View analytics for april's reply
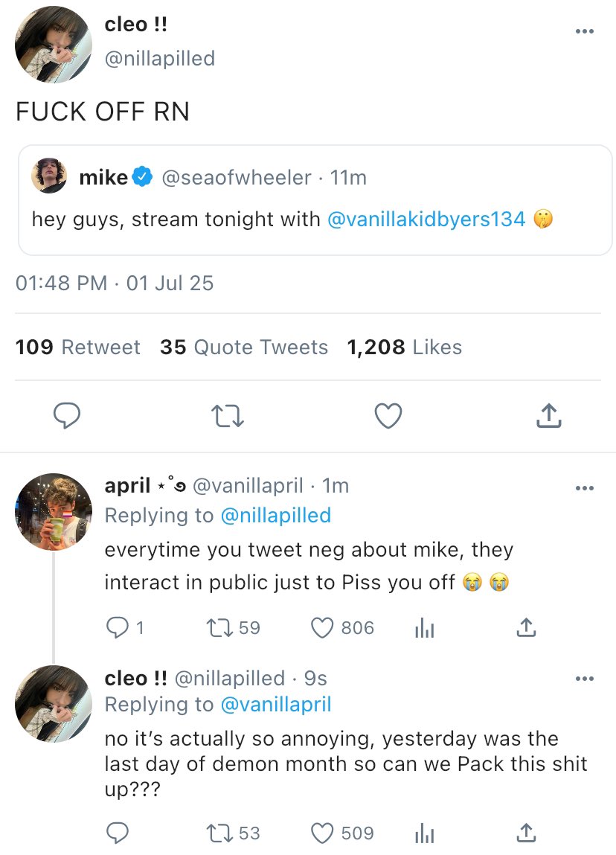Image resolution: width=616 pixels, height=855 pixels. pyautogui.click(x=423, y=629)
